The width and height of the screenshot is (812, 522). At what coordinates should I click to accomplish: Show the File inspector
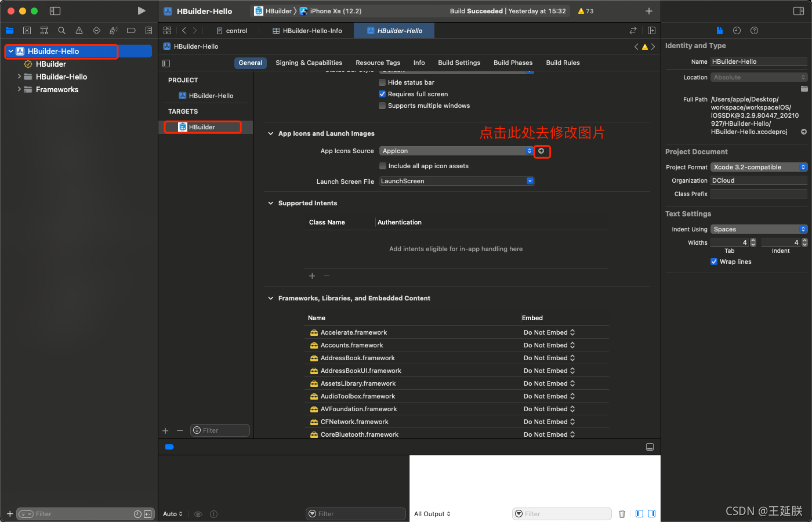(719, 31)
